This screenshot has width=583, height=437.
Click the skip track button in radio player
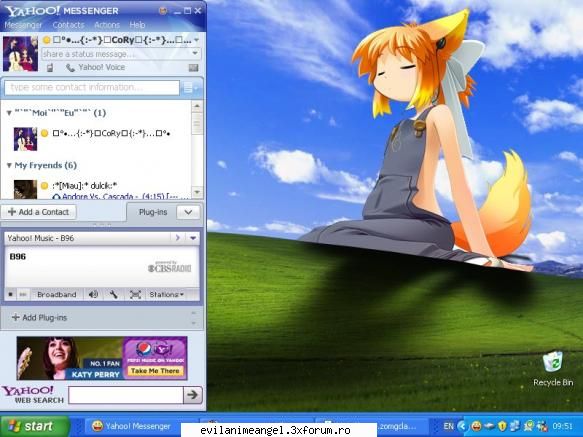23,295
